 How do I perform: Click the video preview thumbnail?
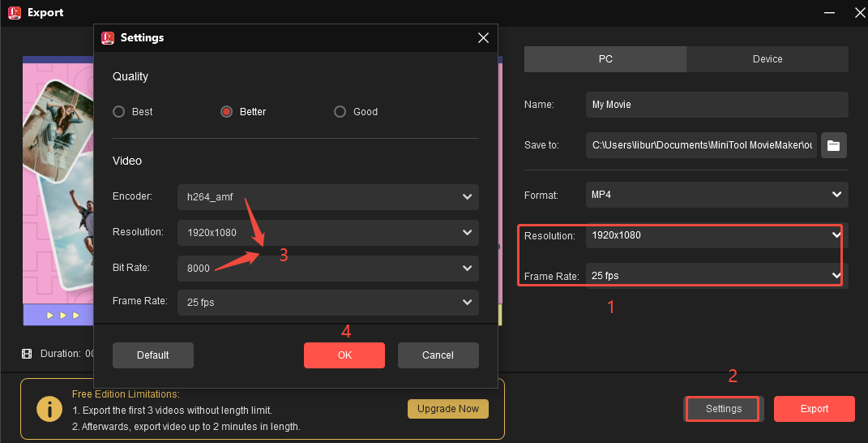click(x=58, y=190)
